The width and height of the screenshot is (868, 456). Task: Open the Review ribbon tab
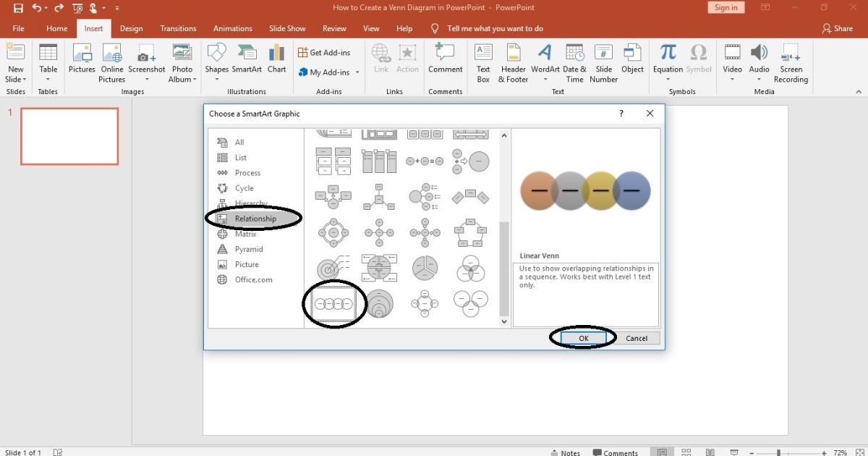click(x=334, y=28)
